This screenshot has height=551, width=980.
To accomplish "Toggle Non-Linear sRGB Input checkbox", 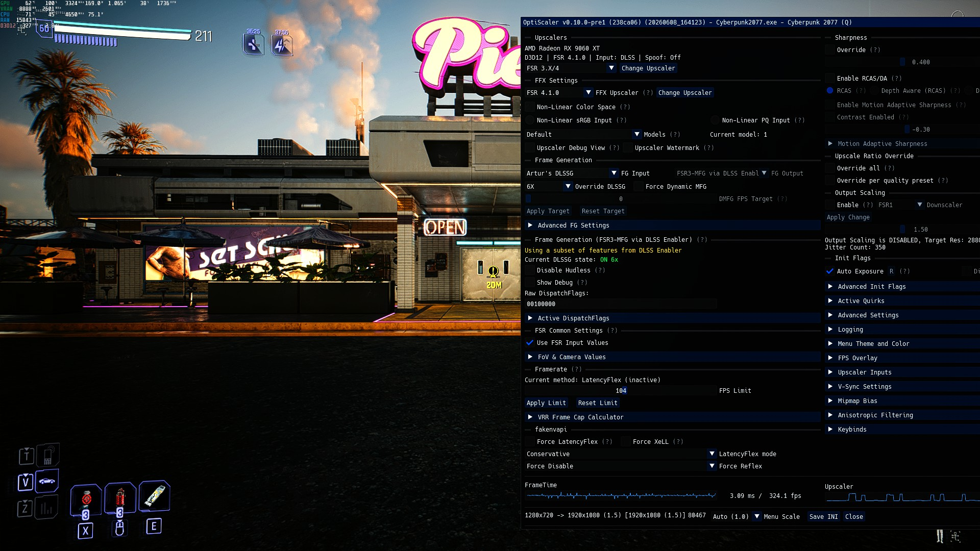I will click(x=530, y=120).
